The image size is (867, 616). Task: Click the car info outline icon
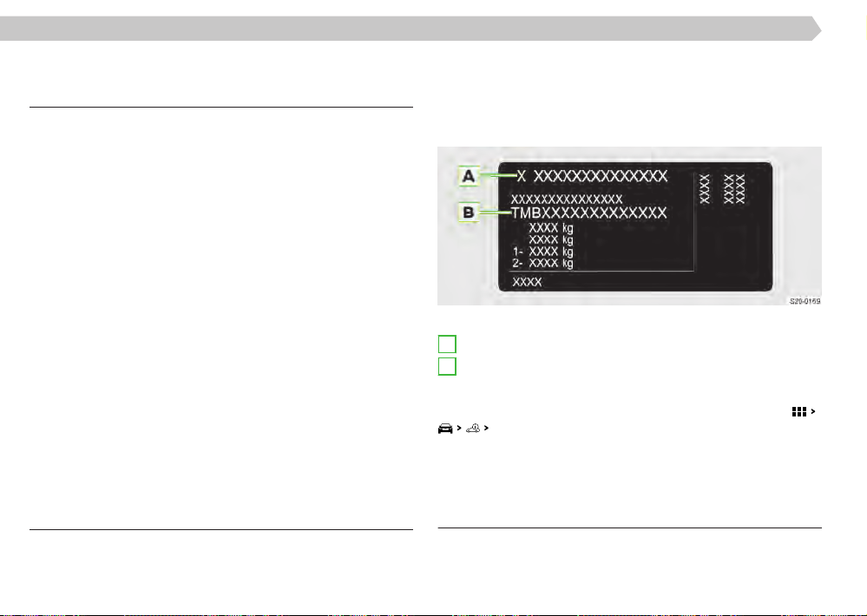(473, 428)
